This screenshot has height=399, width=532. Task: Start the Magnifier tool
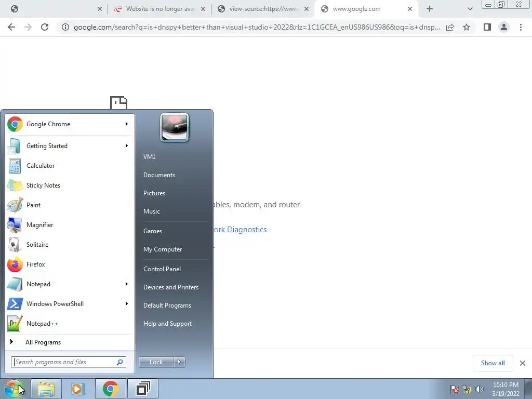tap(69, 224)
